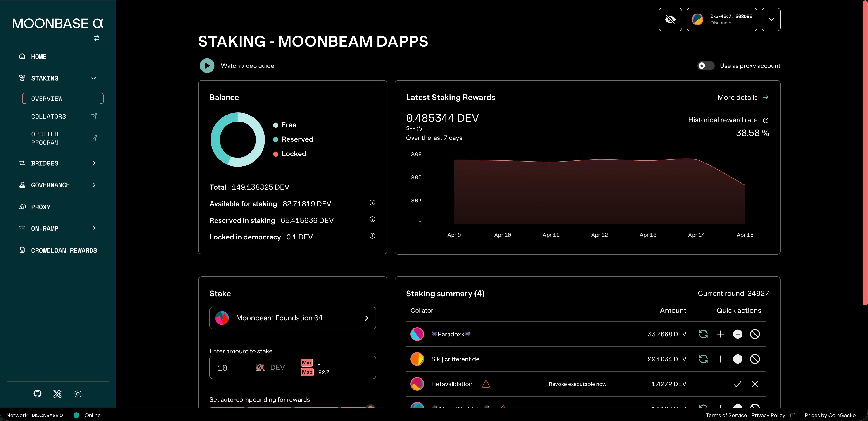Expand the ON-RAMP menu chevron

94,228
